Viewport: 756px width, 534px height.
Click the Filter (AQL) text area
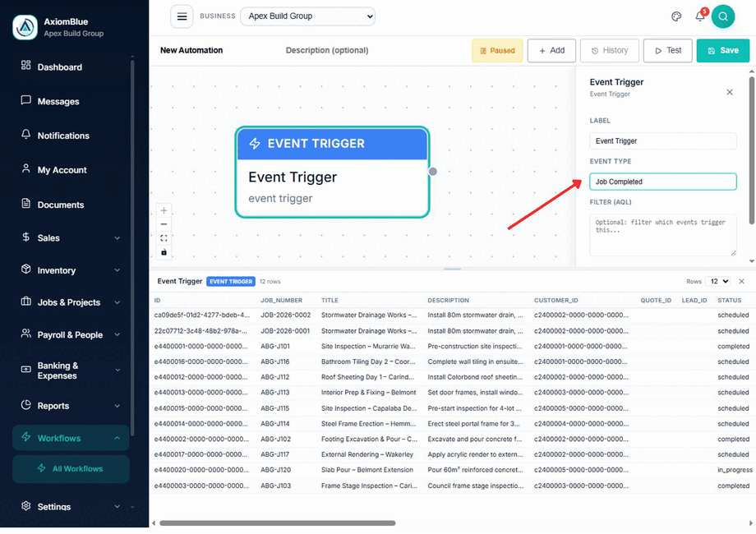[x=662, y=235]
